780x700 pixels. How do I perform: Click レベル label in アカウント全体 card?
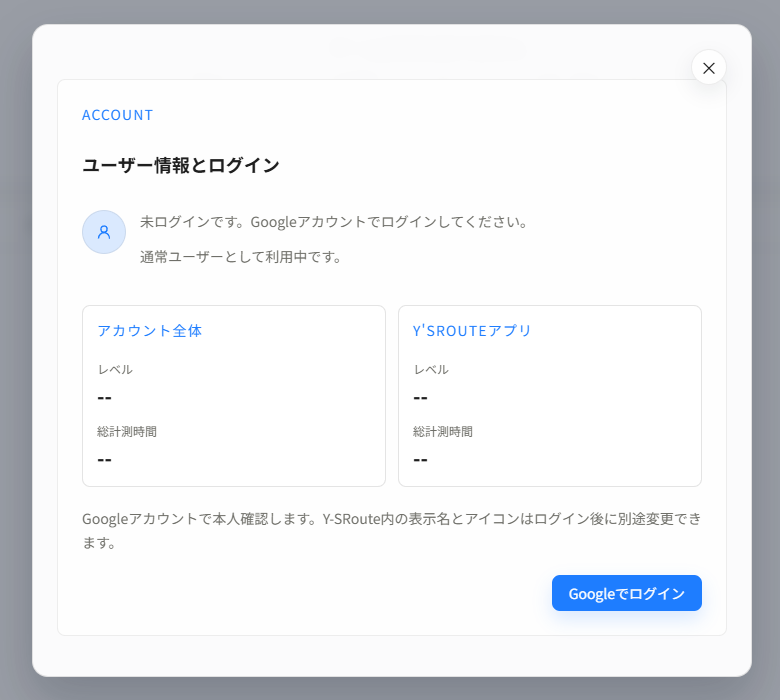coord(115,370)
